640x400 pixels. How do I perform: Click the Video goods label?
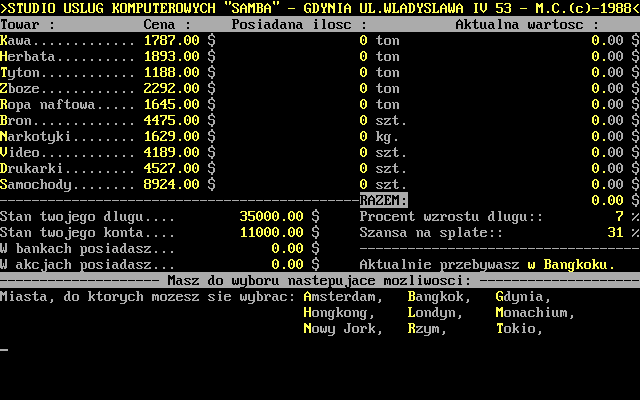pos(20,153)
